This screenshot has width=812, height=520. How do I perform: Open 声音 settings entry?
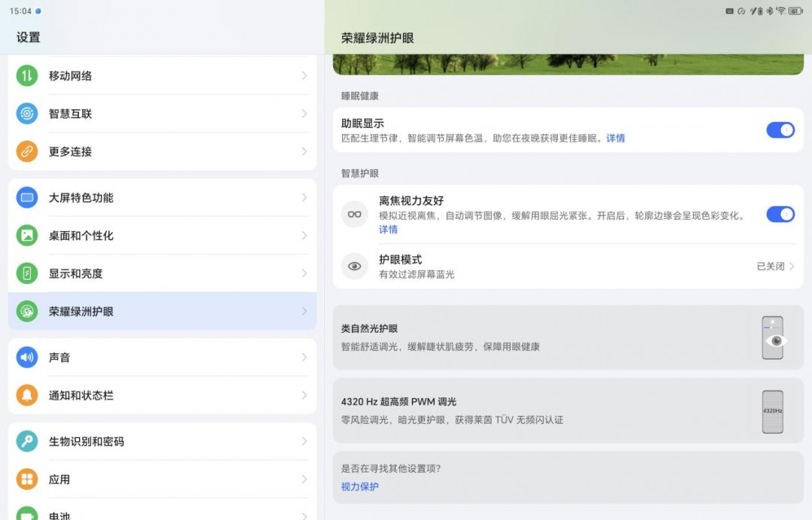(x=162, y=357)
